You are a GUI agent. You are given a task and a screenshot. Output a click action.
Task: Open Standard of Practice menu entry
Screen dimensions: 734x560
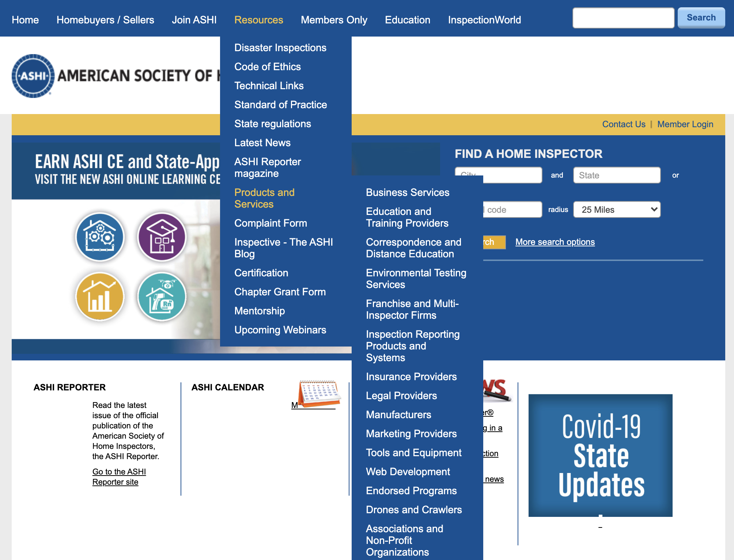[280, 105]
